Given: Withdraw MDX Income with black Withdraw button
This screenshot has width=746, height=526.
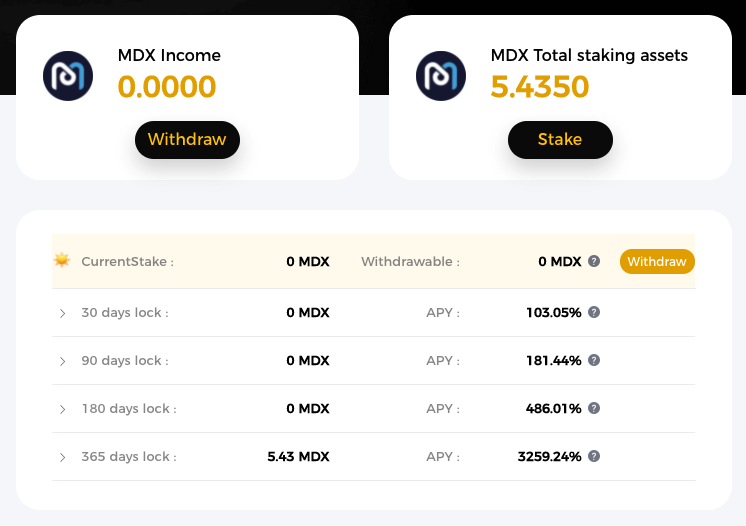Looking at the screenshot, I should tap(187, 140).
